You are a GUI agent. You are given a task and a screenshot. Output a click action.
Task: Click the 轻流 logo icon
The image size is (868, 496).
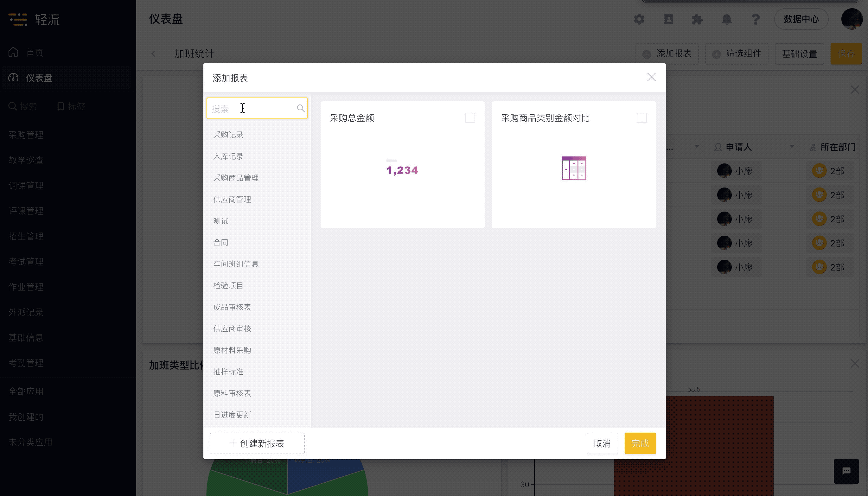pos(18,19)
